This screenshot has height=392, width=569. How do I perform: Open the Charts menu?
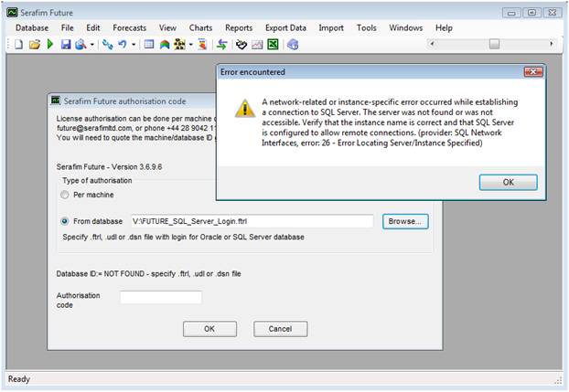(200, 28)
